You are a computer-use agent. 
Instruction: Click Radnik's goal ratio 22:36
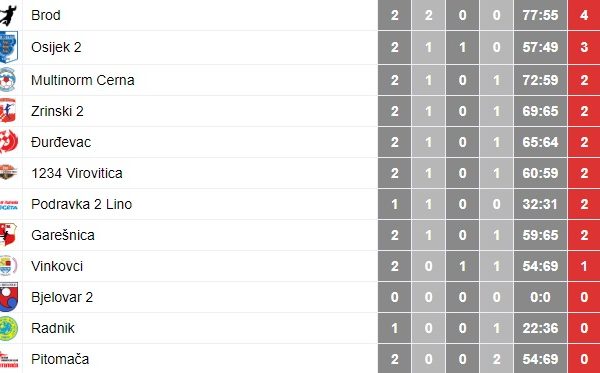(540, 328)
